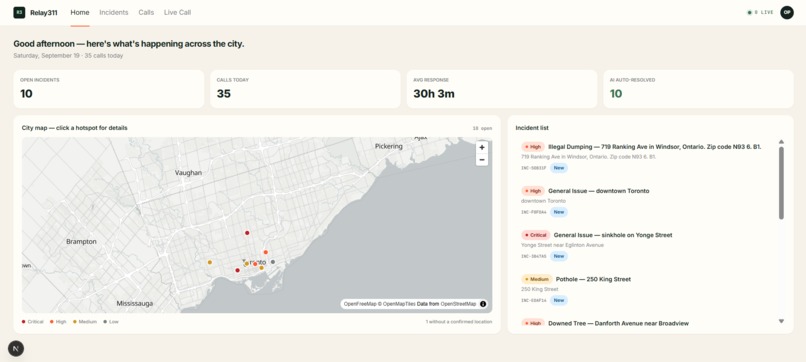The width and height of the screenshot is (806, 362).
Task: Click the Critical red dot in legend
Action: coord(23,321)
